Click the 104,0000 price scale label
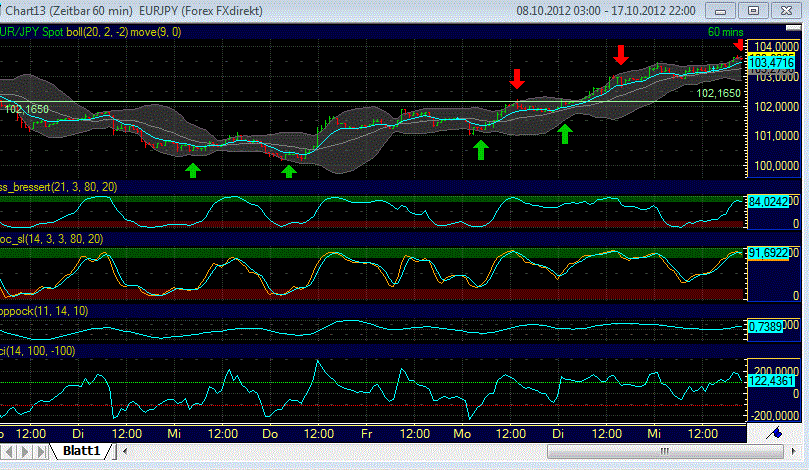The image size is (809, 471). [x=776, y=47]
